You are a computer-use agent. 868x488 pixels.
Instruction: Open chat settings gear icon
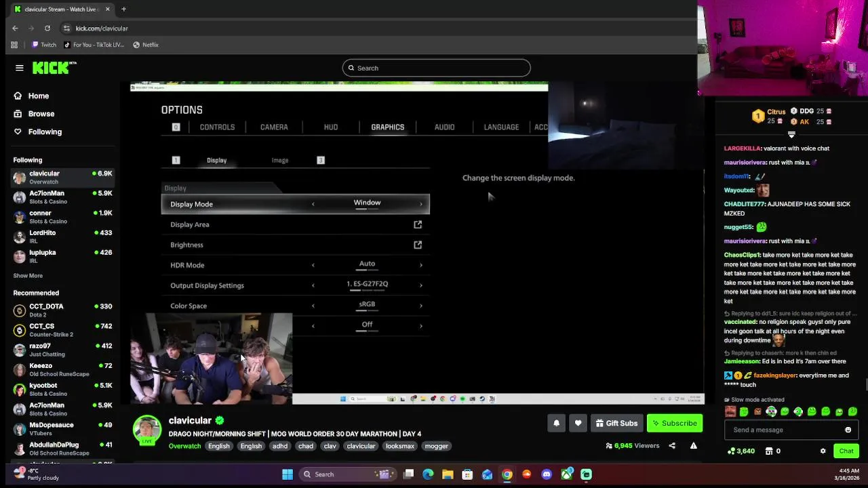pyautogui.click(x=823, y=451)
